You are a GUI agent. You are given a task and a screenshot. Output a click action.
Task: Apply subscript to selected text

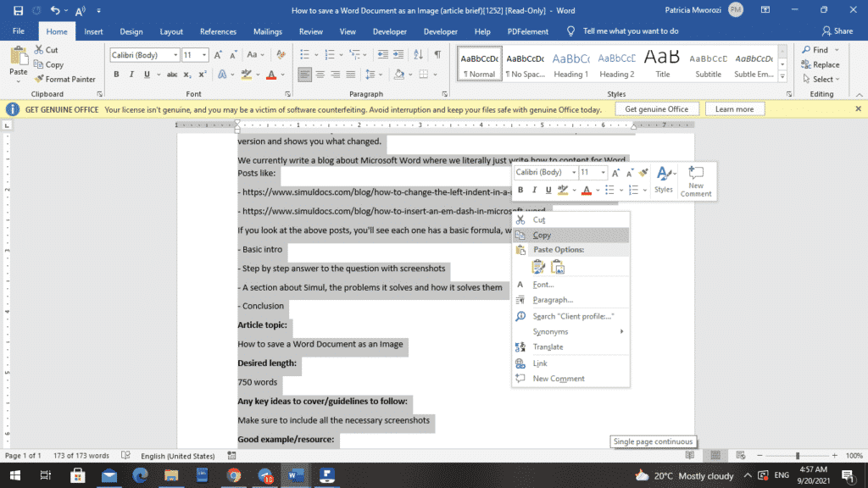186,75
